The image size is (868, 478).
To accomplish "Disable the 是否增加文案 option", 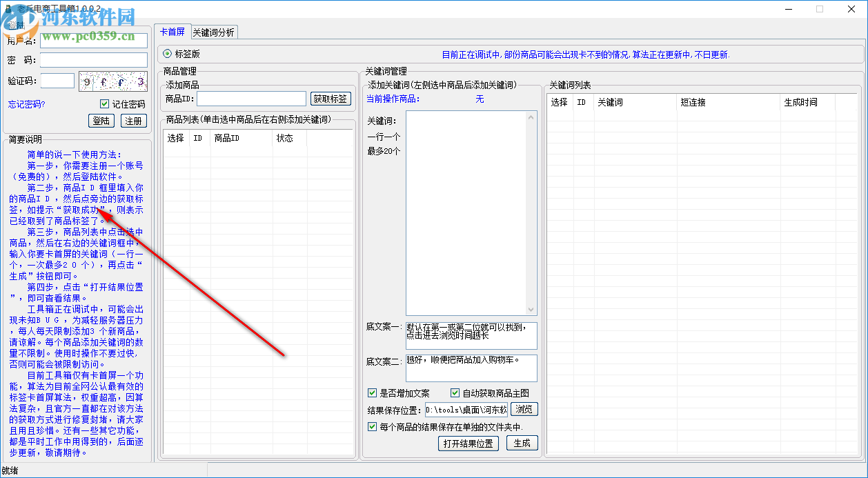I will [x=372, y=392].
